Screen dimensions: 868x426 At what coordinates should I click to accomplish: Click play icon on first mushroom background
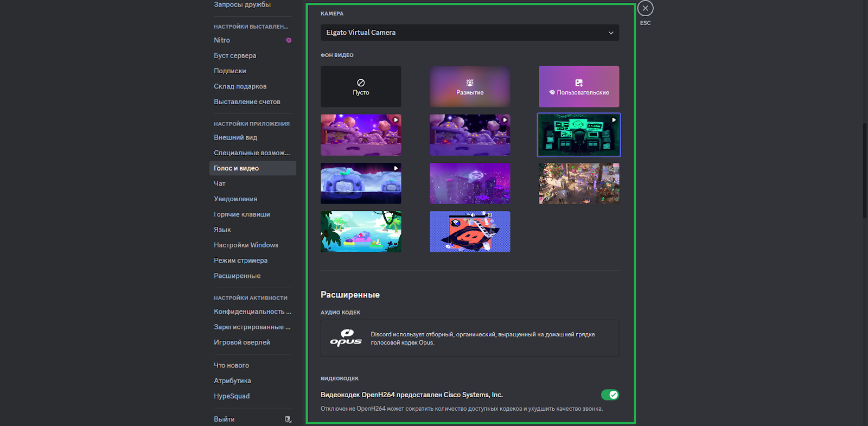pos(396,120)
